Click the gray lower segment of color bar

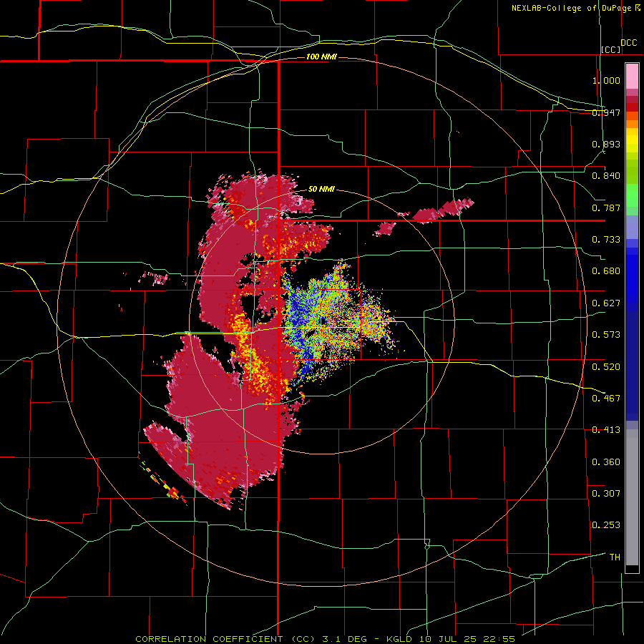[x=632, y=497]
